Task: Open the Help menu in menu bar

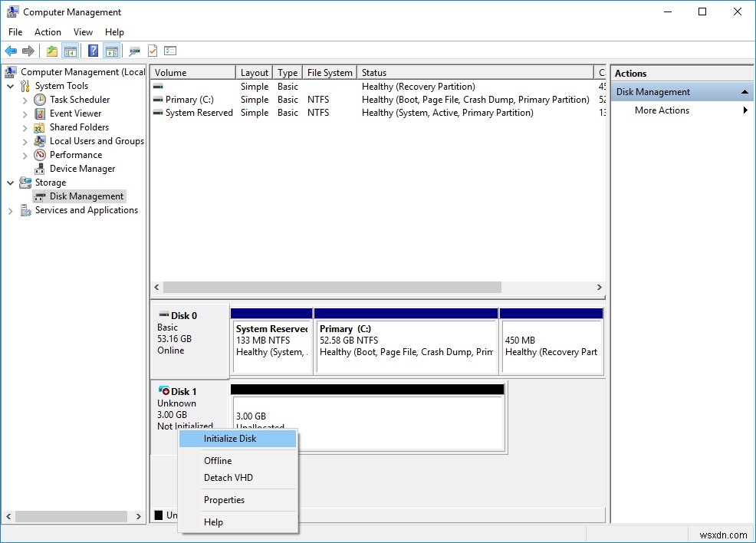Action: (114, 31)
